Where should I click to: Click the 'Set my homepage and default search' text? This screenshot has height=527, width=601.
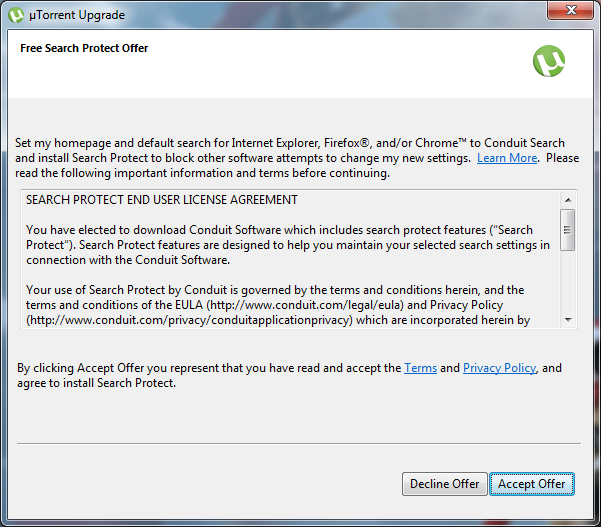click(x=297, y=158)
